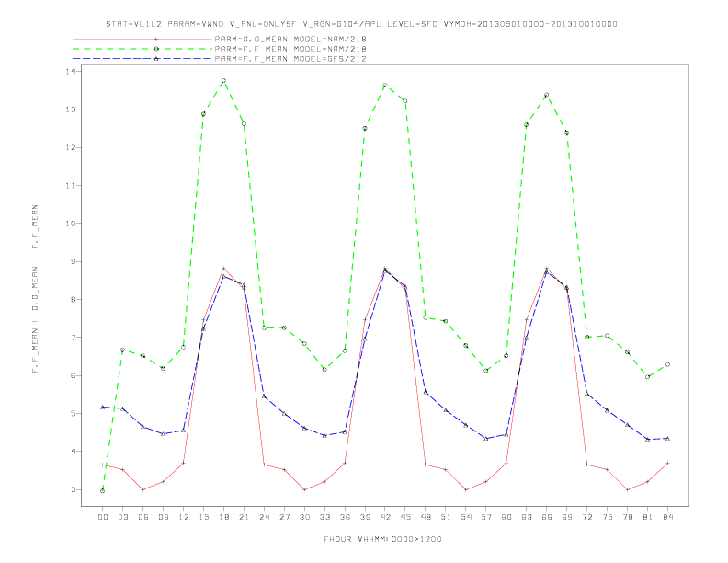Click y-axis tick label 4
Viewport: 728px width, 563px height.
(x=74, y=452)
